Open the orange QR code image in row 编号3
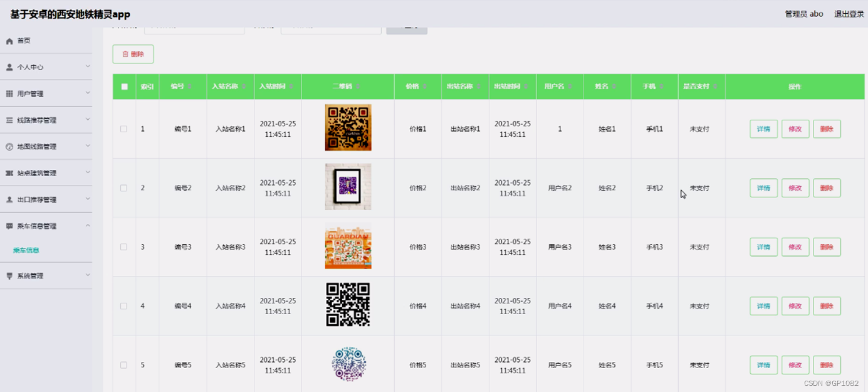 [348, 246]
